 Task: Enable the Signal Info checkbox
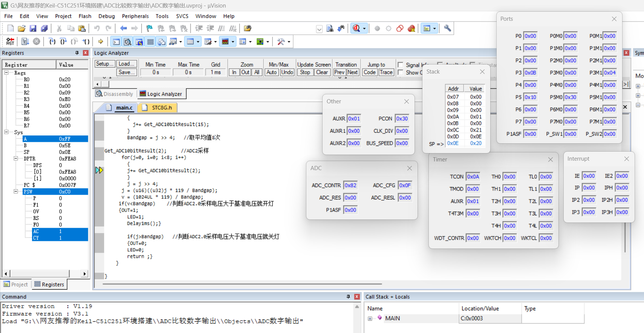click(x=401, y=65)
